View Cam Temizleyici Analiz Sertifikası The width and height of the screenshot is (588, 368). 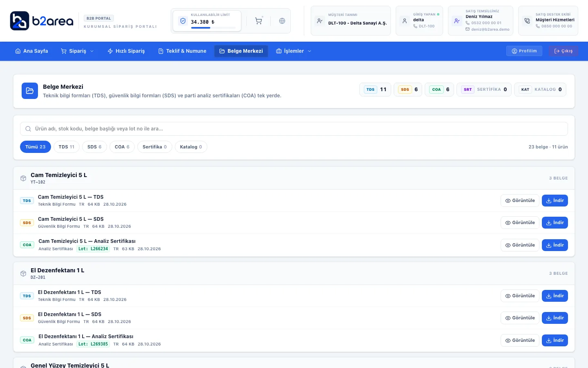(x=520, y=245)
